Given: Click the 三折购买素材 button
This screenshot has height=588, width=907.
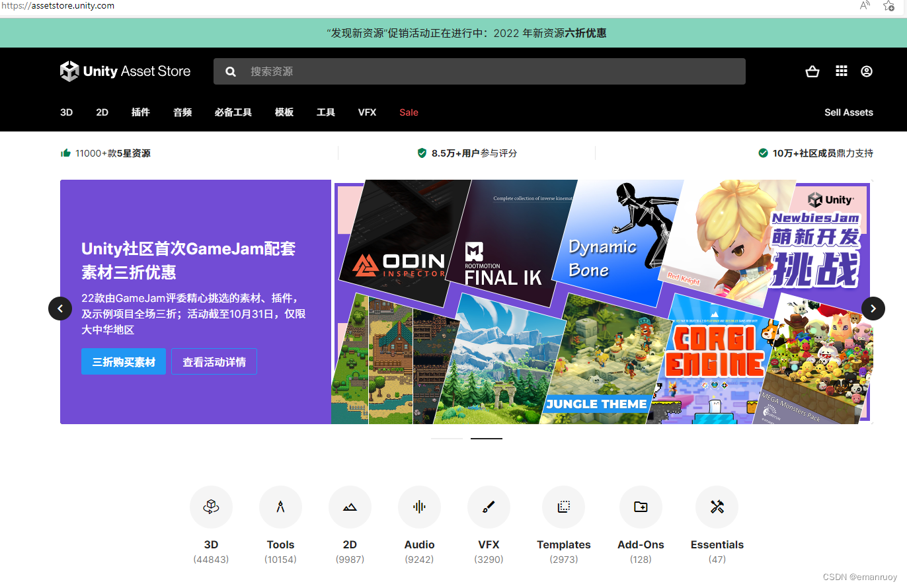Looking at the screenshot, I should (124, 362).
